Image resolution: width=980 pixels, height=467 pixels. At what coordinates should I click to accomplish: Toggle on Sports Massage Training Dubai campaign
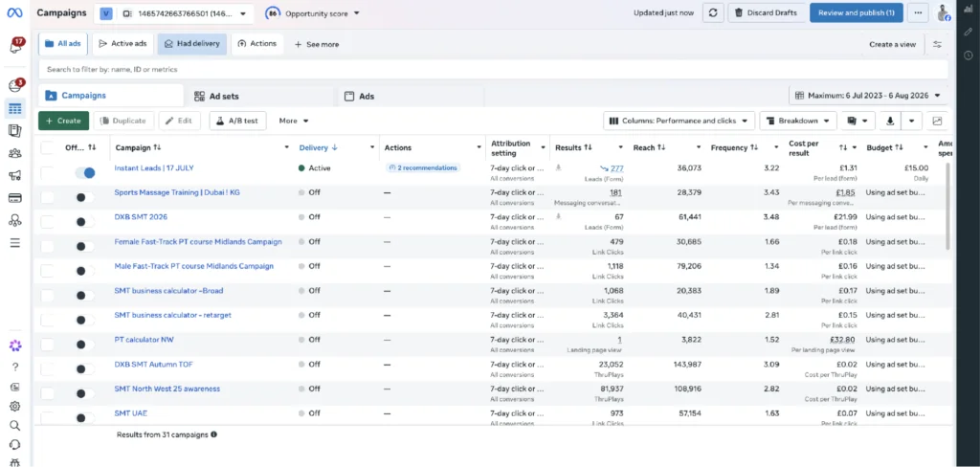pyautogui.click(x=85, y=197)
